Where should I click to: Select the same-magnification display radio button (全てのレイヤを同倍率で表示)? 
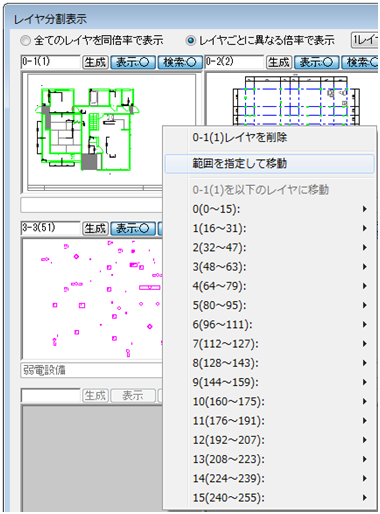click(25, 41)
